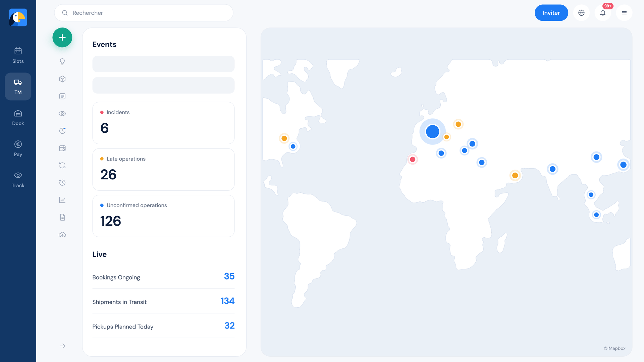Open the Pay module
Image resolution: width=644 pixels, height=362 pixels.
(18, 148)
